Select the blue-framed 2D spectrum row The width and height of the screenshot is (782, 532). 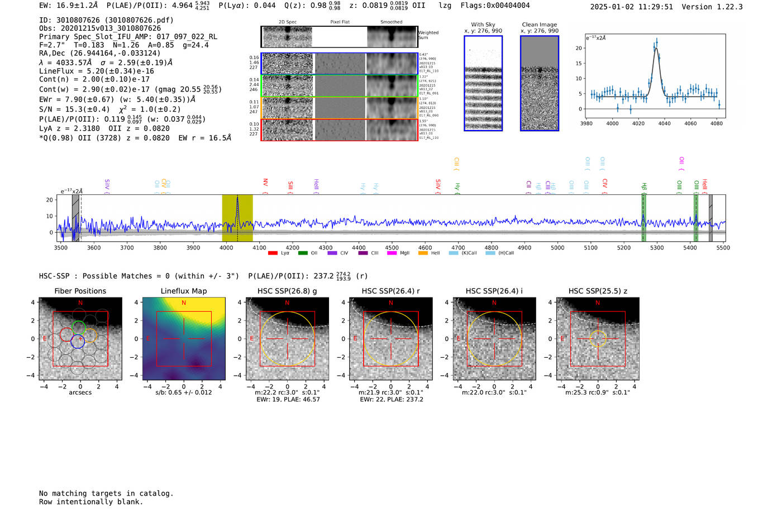point(340,64)
